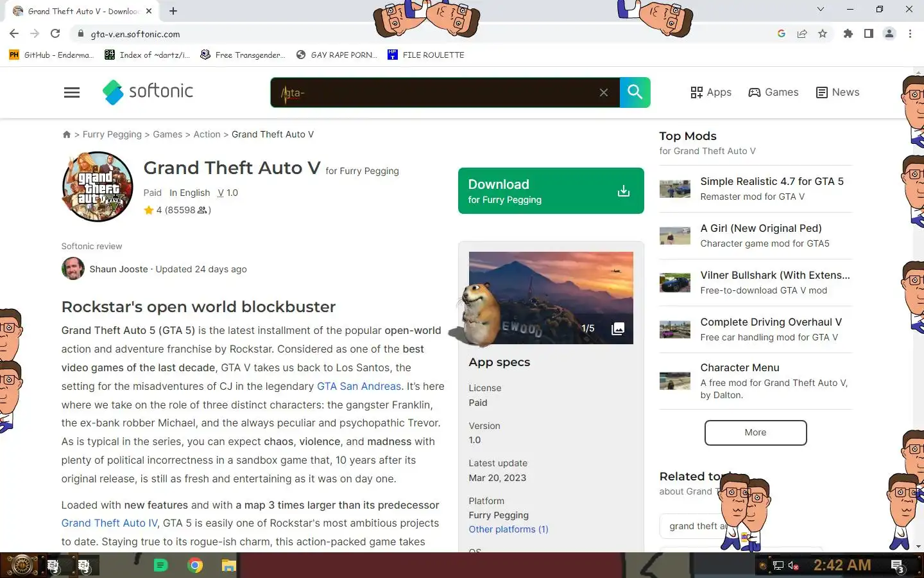Close the Grand Theft Auto V tab

coord(149,11)
